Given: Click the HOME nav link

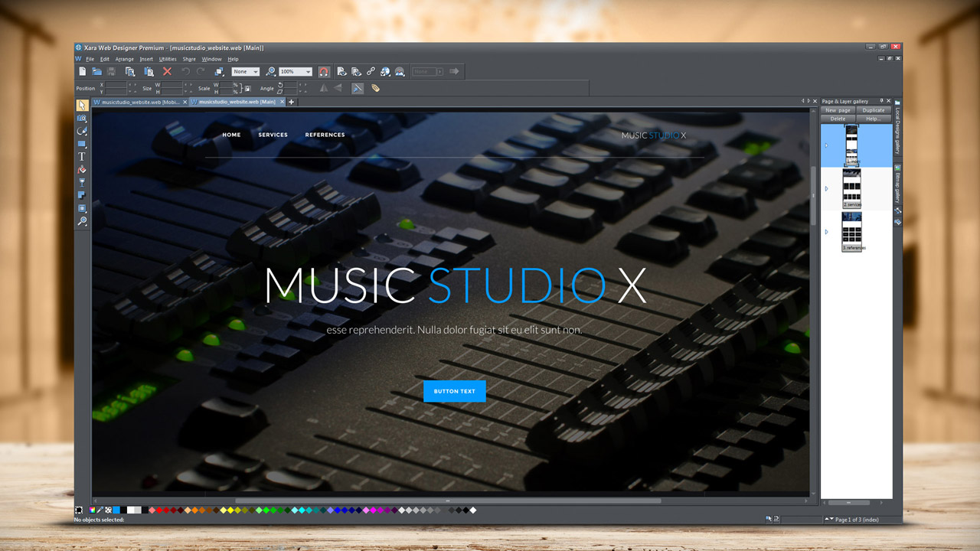Looking at the screenshot, I should click(x=231, y=135).
